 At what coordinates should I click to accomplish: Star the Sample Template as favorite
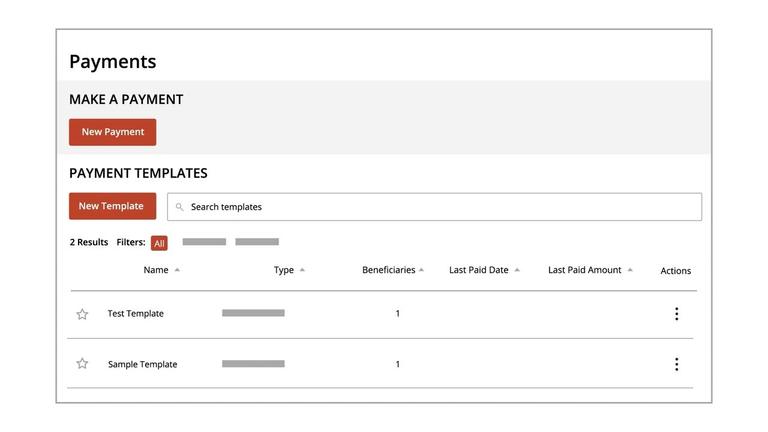click(x=82, y=364)
